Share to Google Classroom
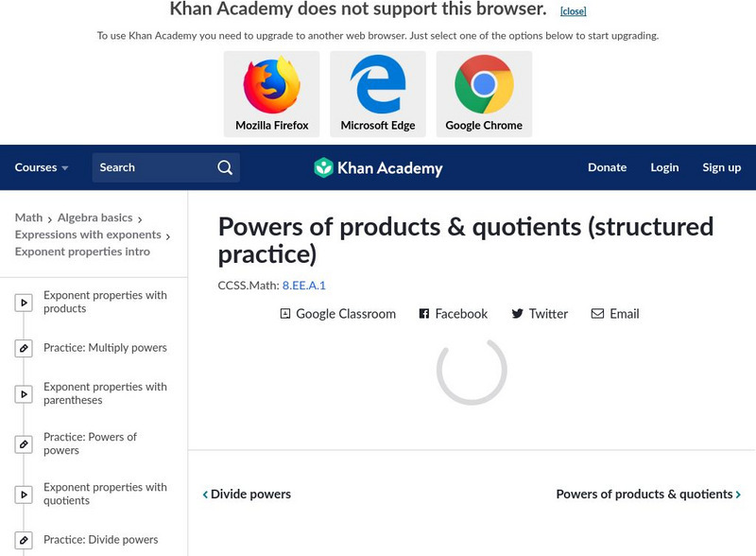756x556 pixels. click(x=285, y=314)
